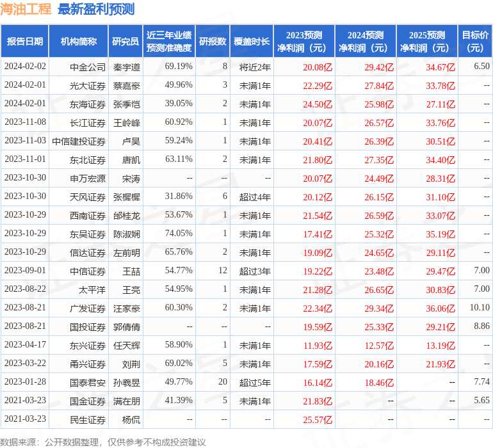Click the 2023预测净利润 column header
This screenshot has height=448, width=493.
pos(304,41)
